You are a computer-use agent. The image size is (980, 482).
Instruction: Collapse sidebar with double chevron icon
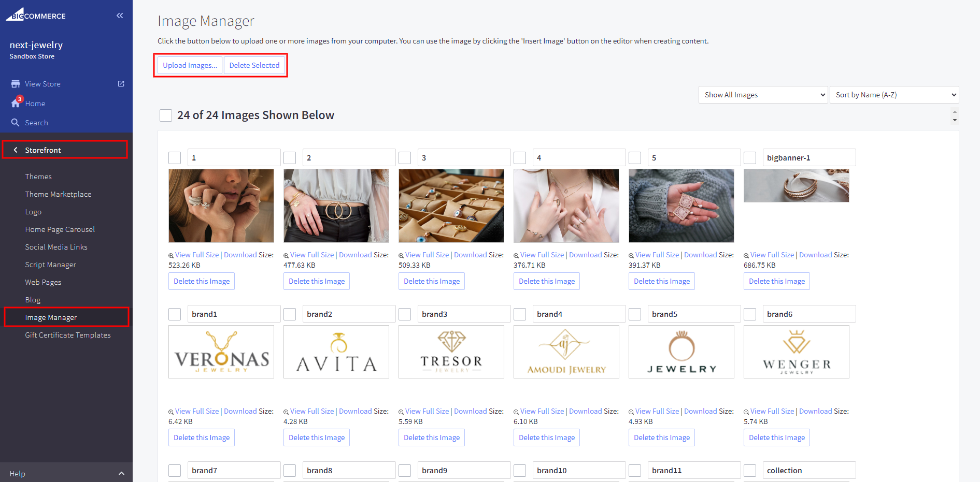click(x=120, y=16)
